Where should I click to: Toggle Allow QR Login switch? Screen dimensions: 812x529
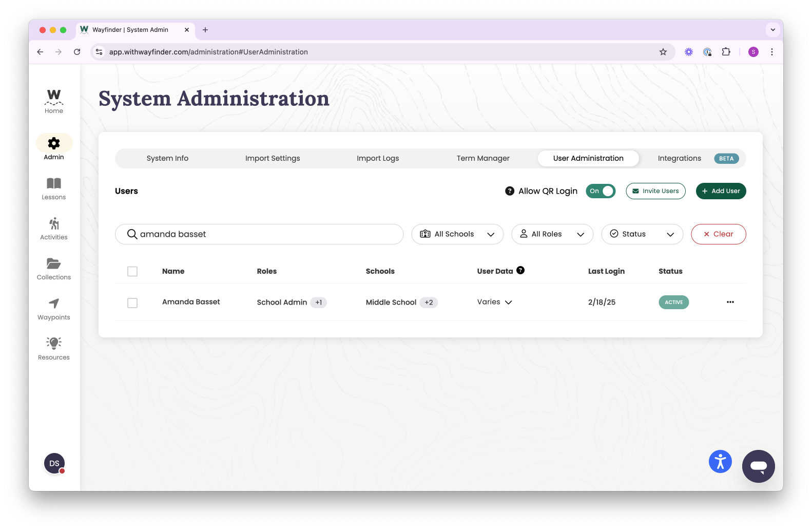[x=601, y=191]
